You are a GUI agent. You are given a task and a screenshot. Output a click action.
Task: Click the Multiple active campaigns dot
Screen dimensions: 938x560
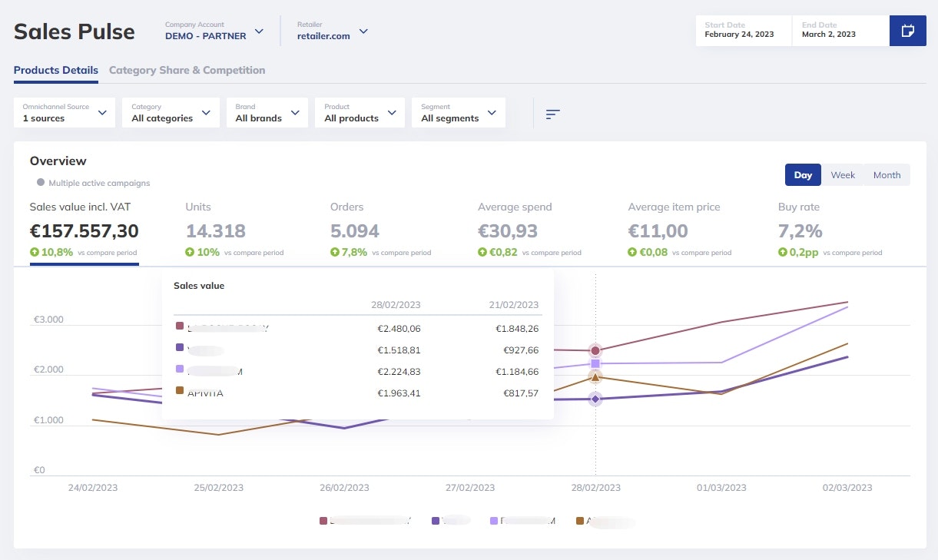coord(41,183)
